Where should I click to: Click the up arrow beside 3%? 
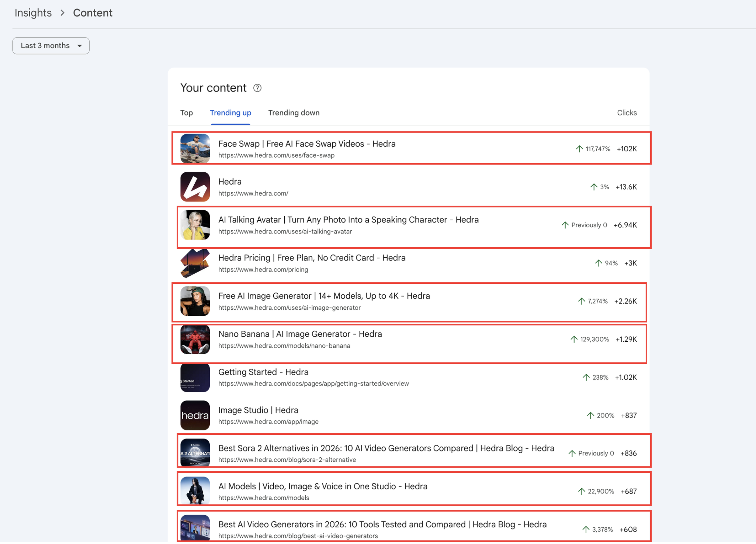(594, 187)
